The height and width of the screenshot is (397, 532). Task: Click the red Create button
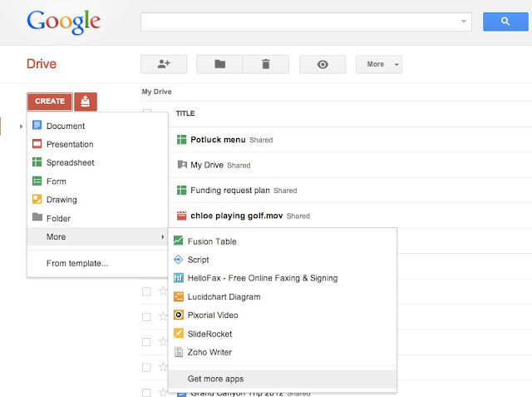pyautogui.click(x=50, y=102)
